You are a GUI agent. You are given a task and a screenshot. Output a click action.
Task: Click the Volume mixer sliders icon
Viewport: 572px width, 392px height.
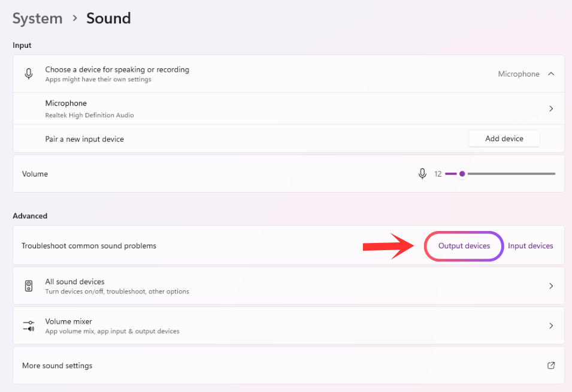pos(29,326)
